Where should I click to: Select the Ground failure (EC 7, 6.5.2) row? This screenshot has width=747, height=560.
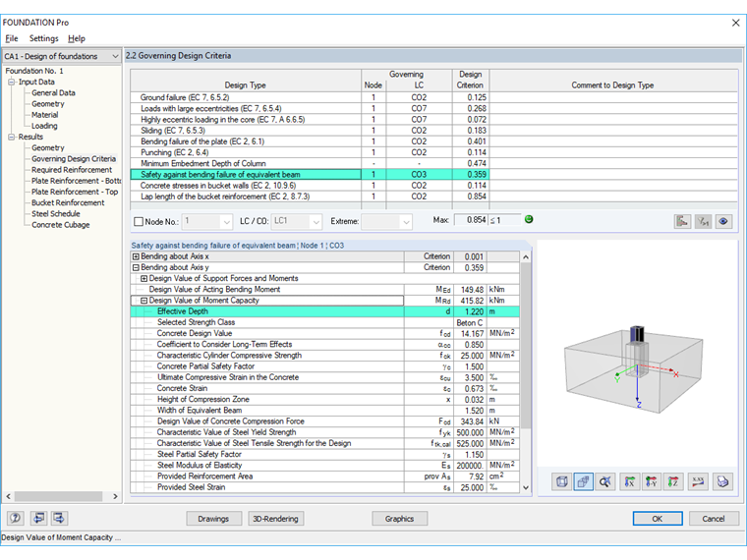[309, 97]
